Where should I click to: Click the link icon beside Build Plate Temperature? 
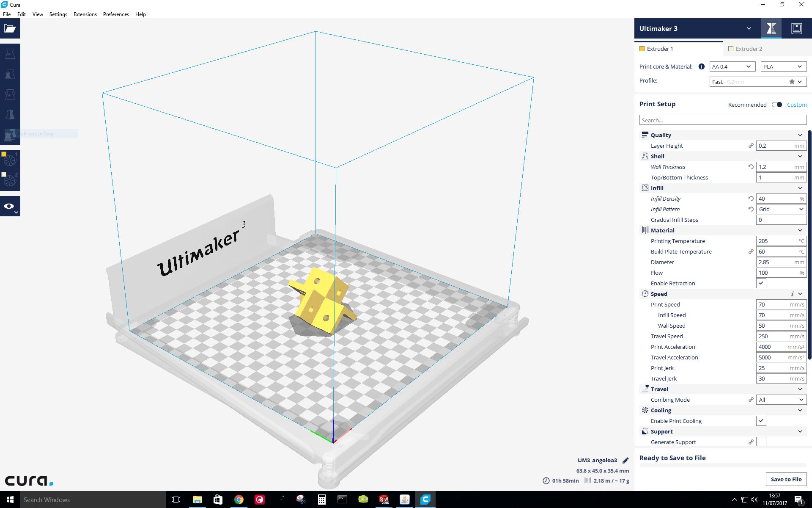(x=751, y=251)
